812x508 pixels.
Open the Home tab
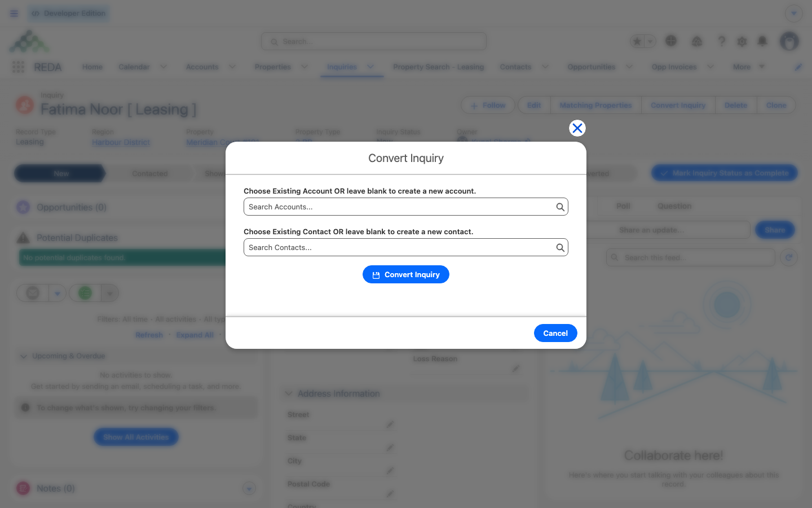(x=92, y=67)
